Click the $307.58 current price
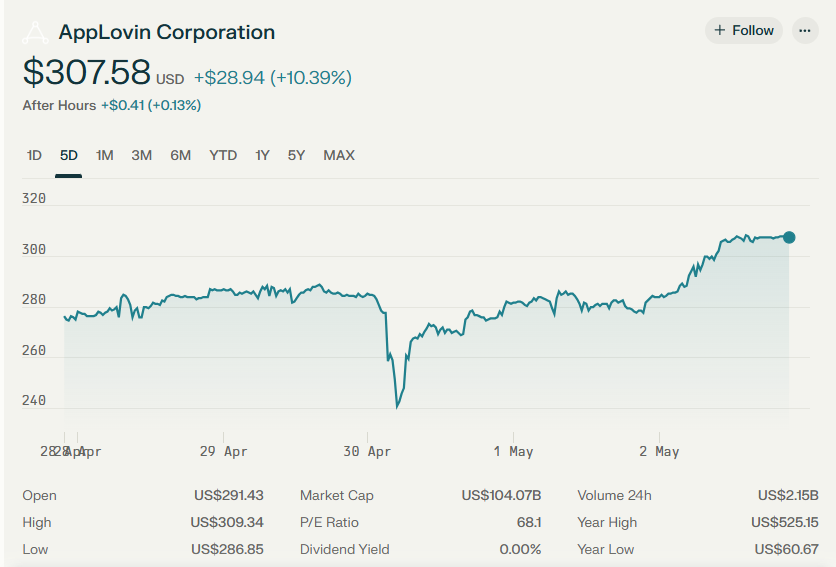 (87, 72)
